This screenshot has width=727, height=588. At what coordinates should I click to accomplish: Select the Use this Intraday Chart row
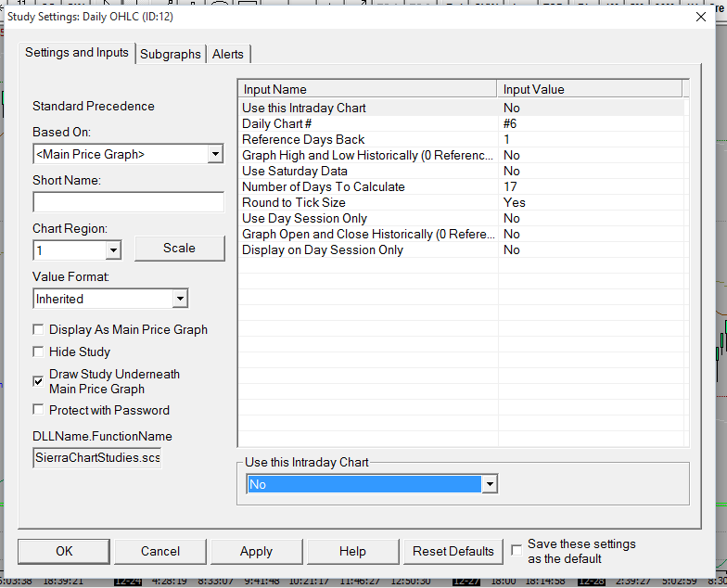point(462,108)
